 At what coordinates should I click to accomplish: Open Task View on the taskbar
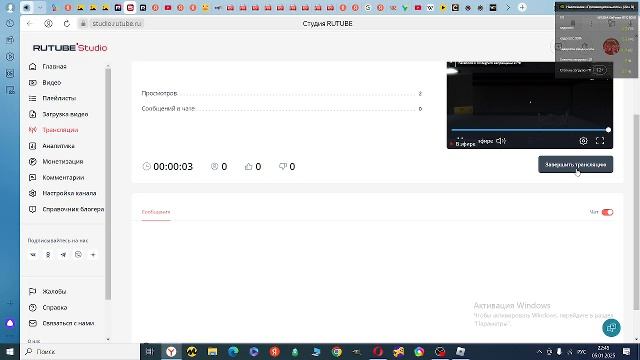tap(150, 351)
